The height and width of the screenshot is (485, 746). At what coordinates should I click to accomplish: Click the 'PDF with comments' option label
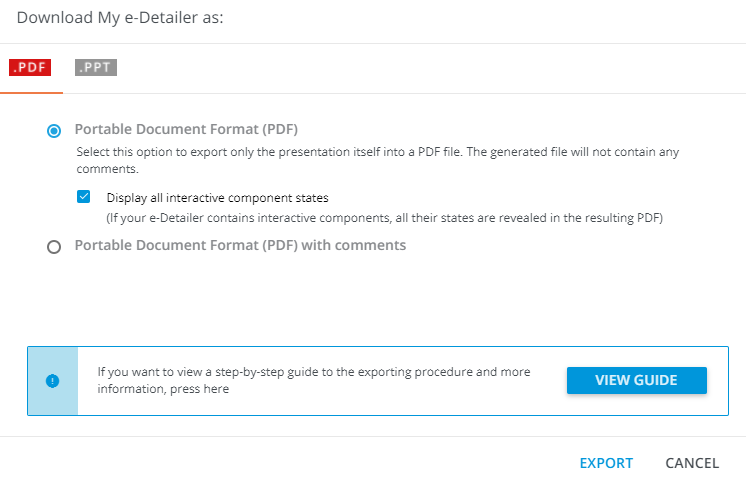tap(240, 245)
